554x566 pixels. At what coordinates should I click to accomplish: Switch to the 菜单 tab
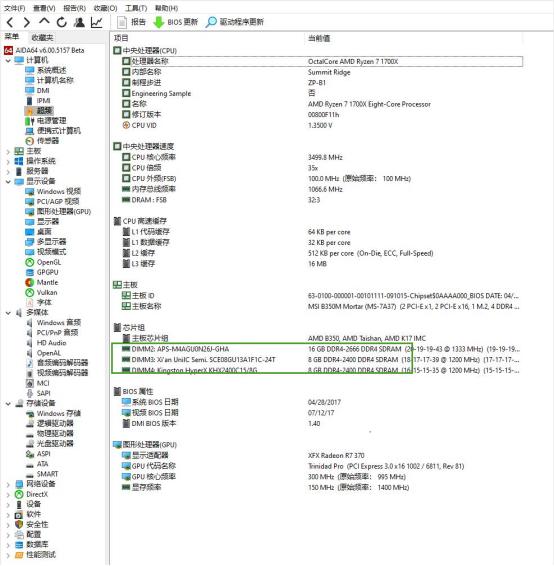click(12, 37)
